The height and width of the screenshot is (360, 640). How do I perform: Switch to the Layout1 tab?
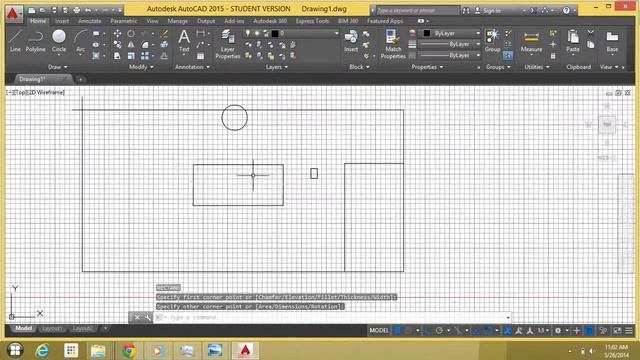point(52,329)
